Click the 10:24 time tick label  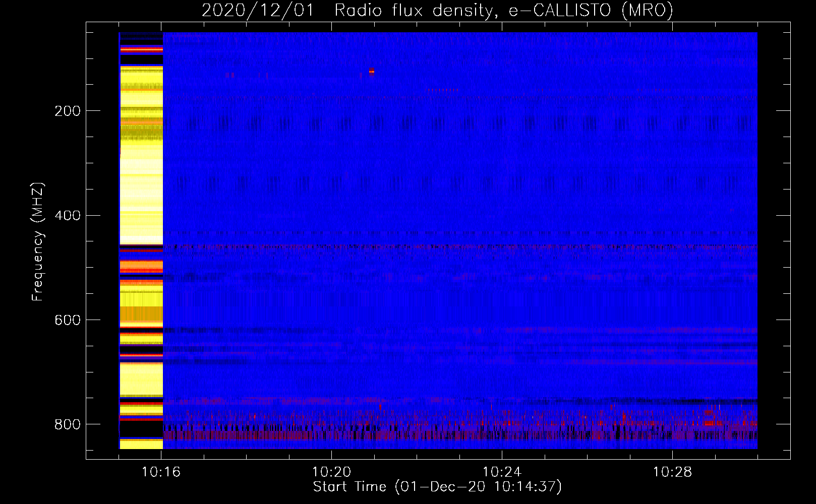[502, 472]
